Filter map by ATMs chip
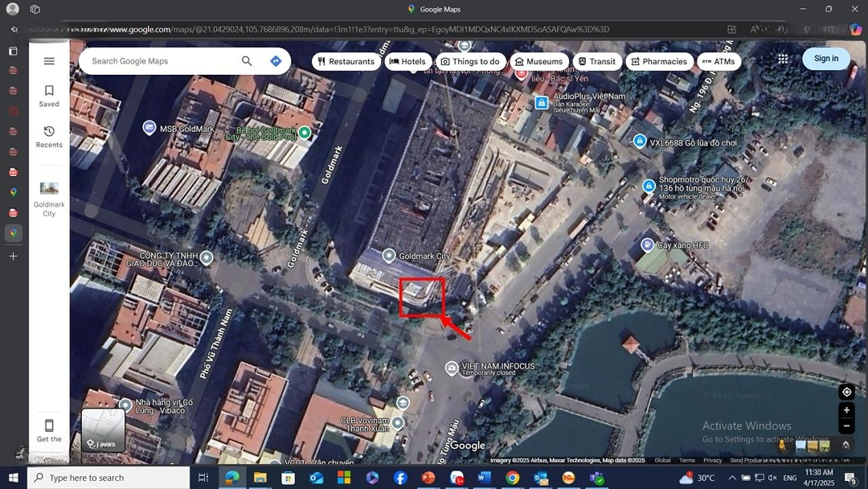Viewport: 868px width, 489px height. point(718,61)
